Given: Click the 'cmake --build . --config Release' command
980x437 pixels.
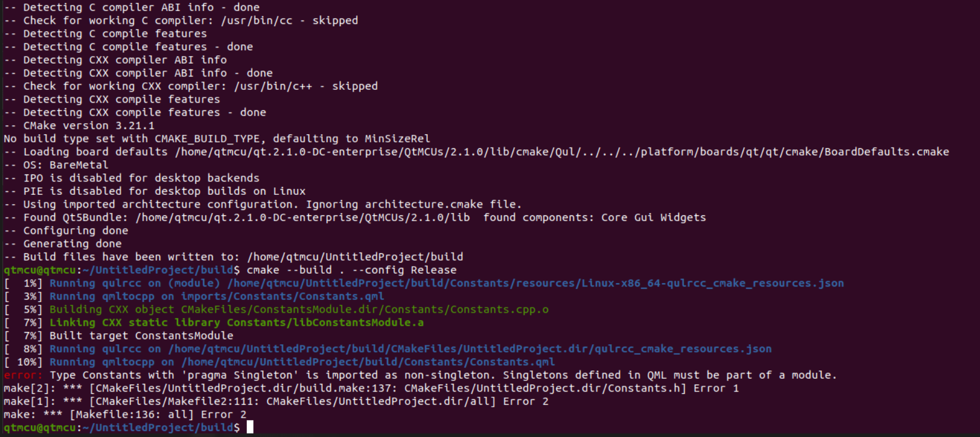Looking at the screenshot, I should pos(351,270).
